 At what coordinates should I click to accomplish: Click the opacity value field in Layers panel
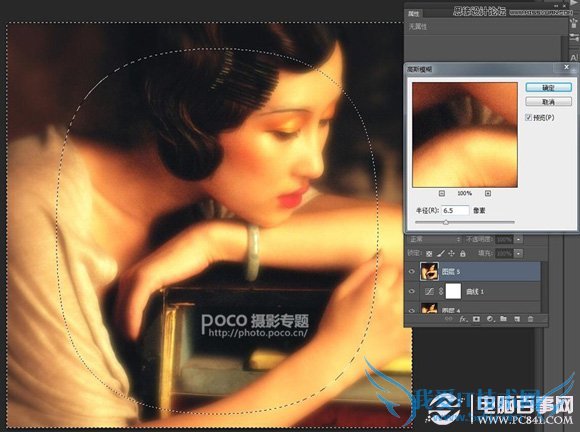[x=504, y=240]
